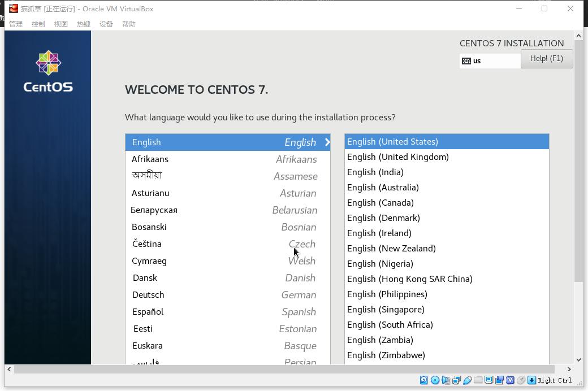588x391 pixels.
Task: Click the chevron arrow on English row
Action: tap(327, 142)
